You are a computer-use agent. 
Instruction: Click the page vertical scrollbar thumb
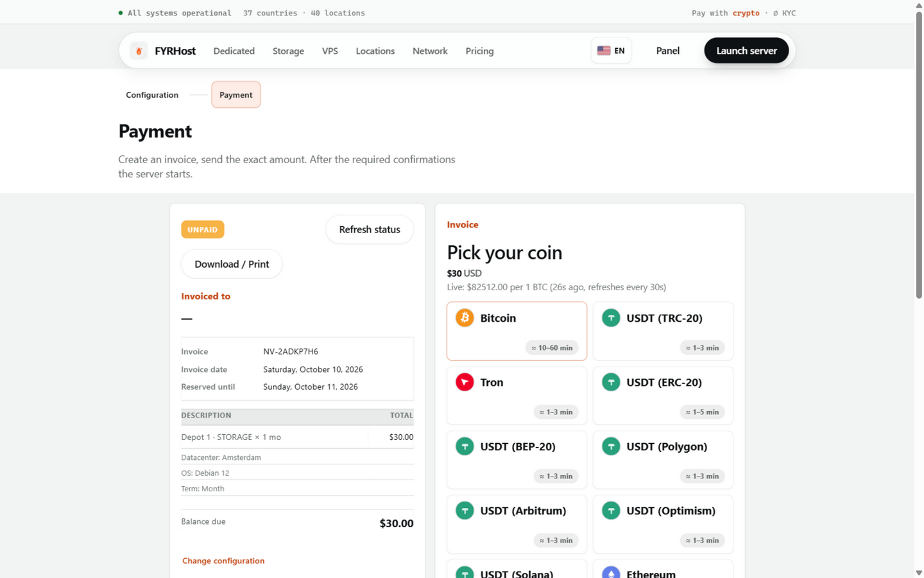[x=919, y=154]
